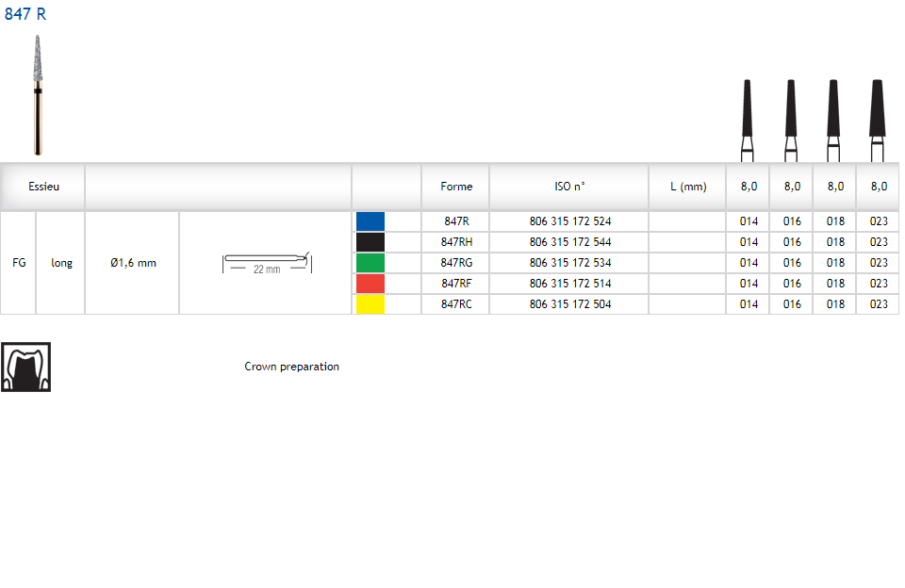Screen dimensions: 905x588
Task: Click the 847 R diamond bur product image
Action: [38, 94]
